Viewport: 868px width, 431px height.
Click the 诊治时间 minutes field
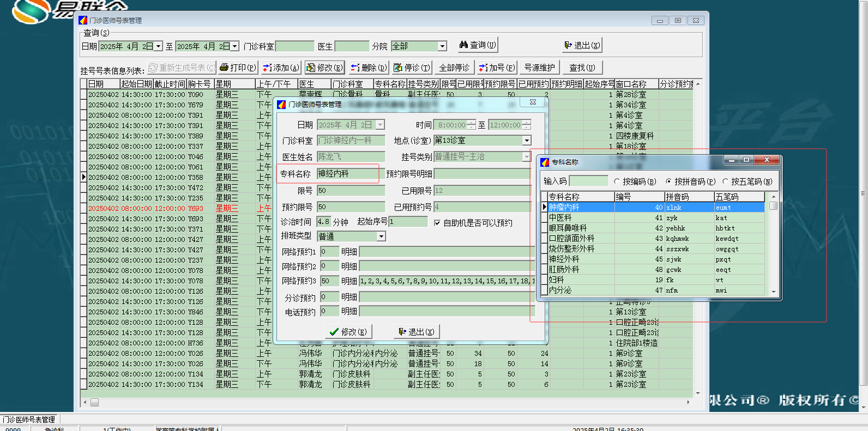(x=324, y=222)
